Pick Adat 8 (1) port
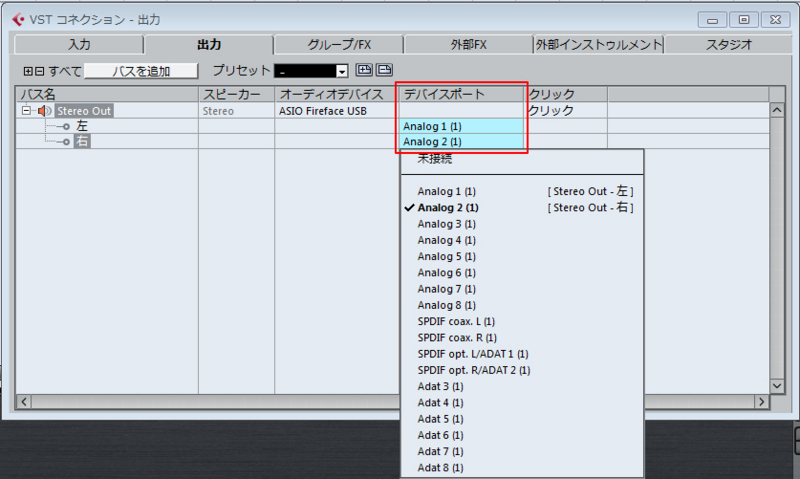Image resolution: width=800 pixels, height=479 pixels. pos(522,468)
